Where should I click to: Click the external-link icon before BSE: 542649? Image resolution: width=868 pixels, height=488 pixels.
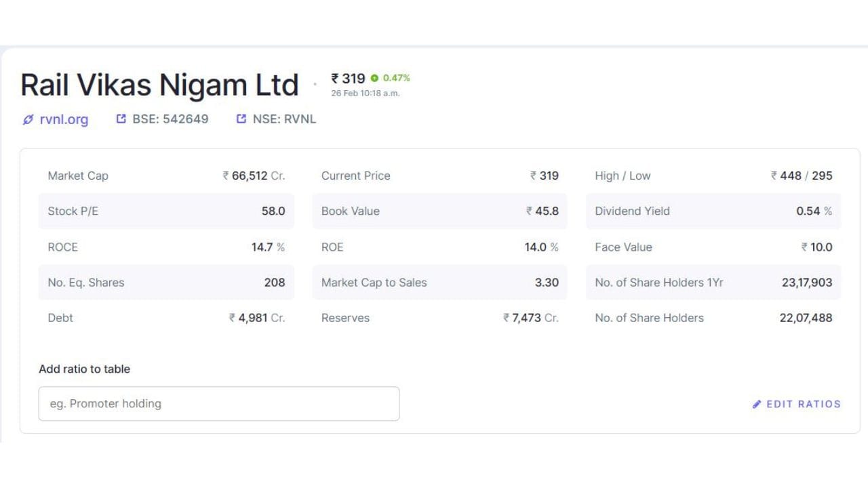121,119
